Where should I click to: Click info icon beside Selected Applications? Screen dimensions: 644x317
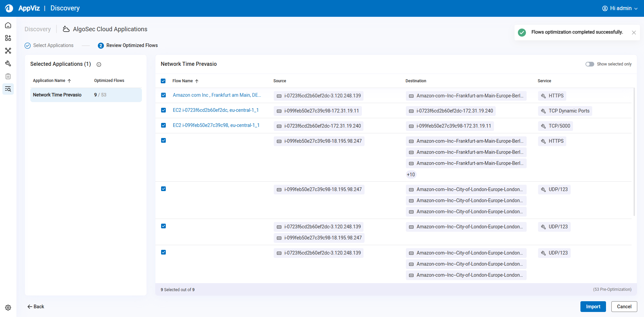click(x=99, y=64)
